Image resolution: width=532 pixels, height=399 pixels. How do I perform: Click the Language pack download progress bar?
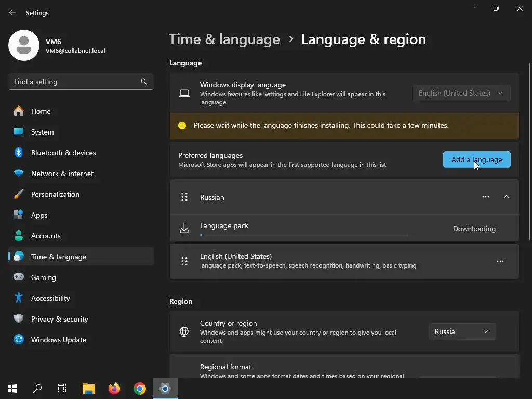303,235
